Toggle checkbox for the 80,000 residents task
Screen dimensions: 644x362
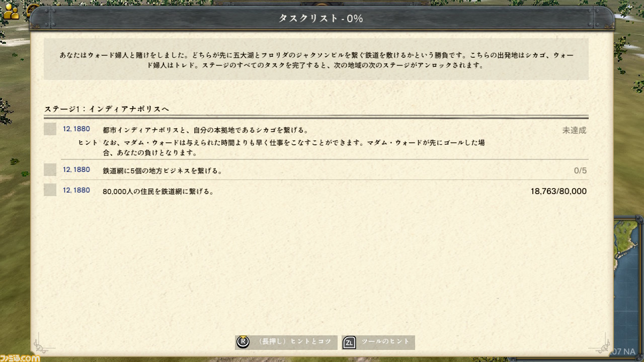[x=50, y=190]
